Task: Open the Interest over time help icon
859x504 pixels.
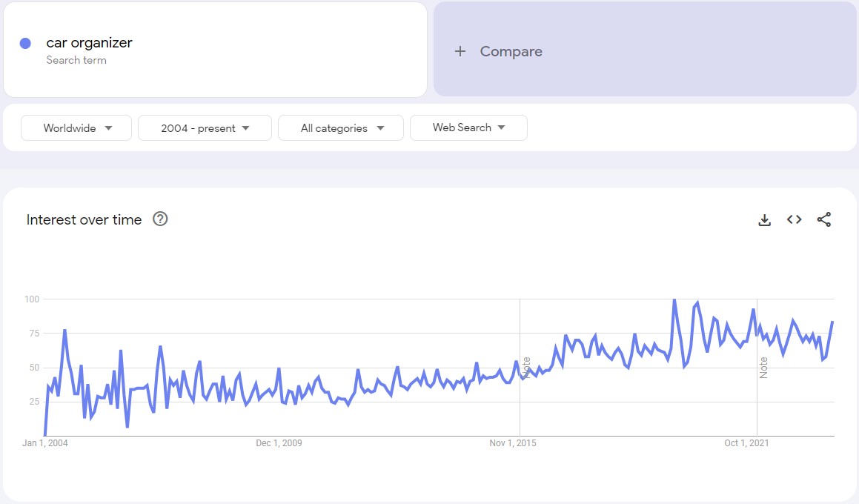Action: [x=160, y=219]
